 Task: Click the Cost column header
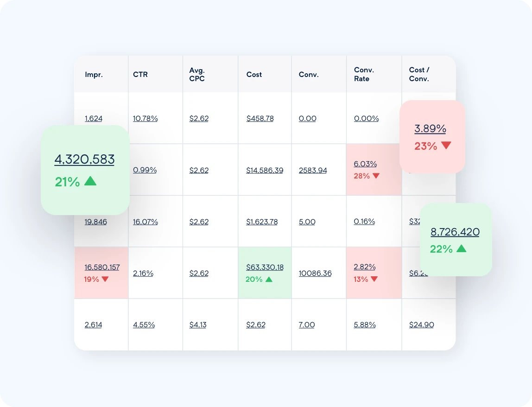tap(254, 75)
